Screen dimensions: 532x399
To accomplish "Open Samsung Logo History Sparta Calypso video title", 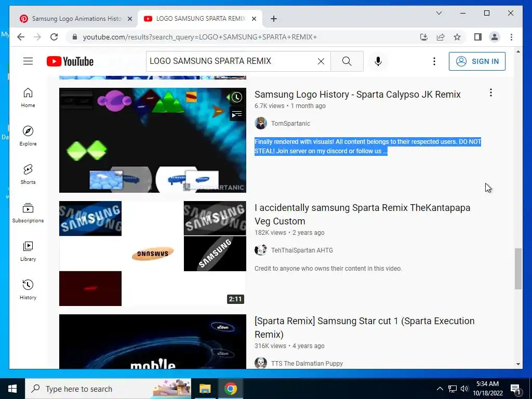I will click(357, 95).
